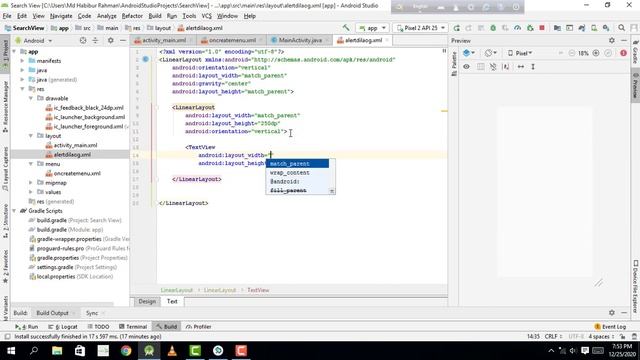Toggle the blueprint grid icon in Preview
The width and height of the screenshot is (640, 360).
pyautogui.click(x=480, y=67)
